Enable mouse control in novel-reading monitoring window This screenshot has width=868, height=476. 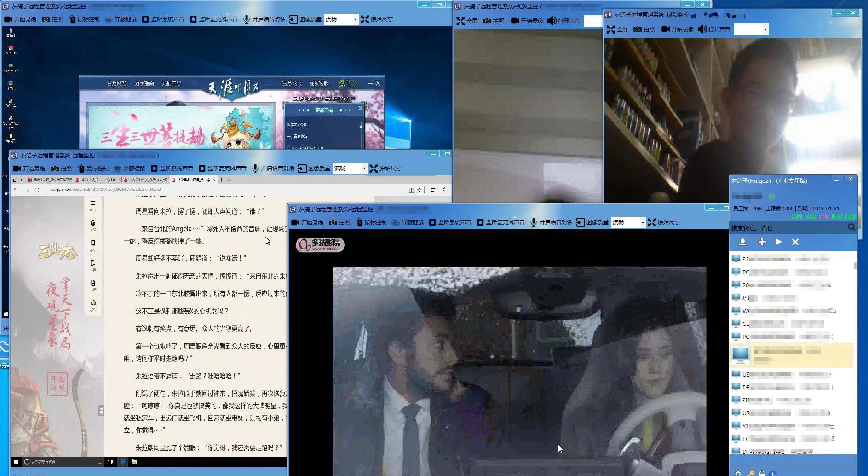pyautogui.click(x=93, y=168)
